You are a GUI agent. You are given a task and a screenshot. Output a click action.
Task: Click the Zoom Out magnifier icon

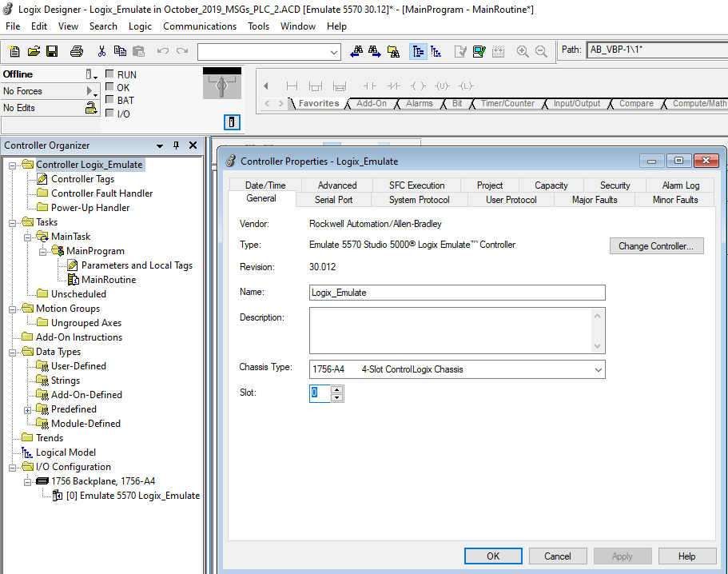(x=541, y=51)
